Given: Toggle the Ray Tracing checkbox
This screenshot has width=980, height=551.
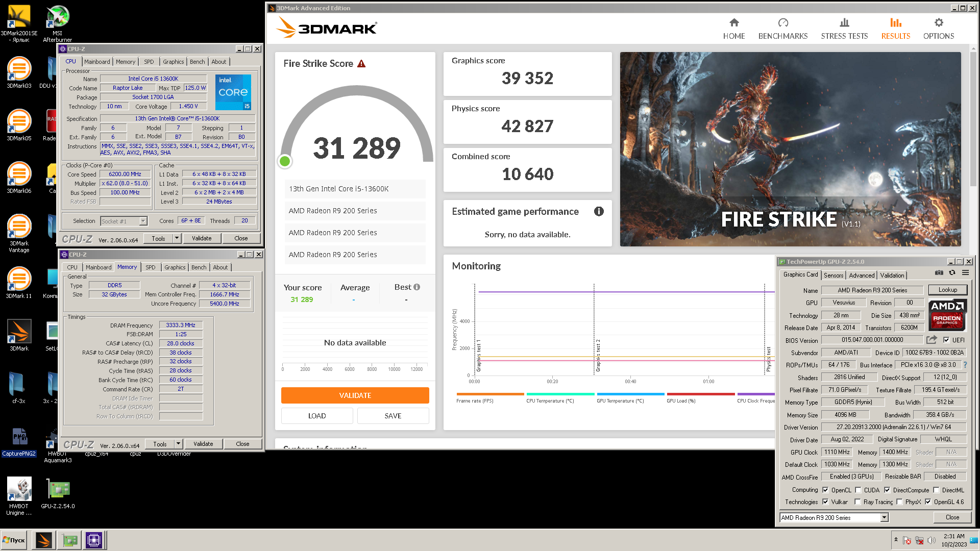Looking at the screenshot, I should [x=858, y=502].
